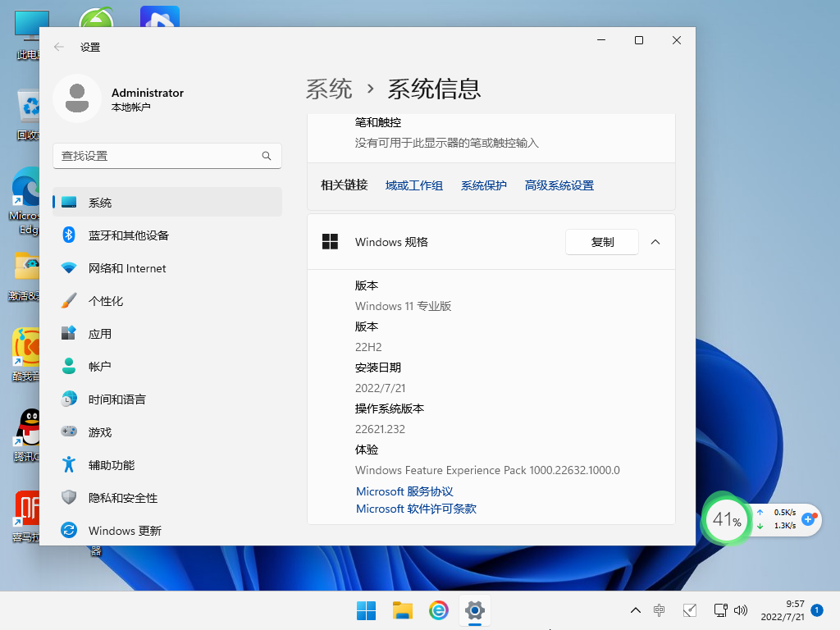This screenshot has width=840, height=630.
Task: Click the network icon in the system tray
Action: pos(719,610)
